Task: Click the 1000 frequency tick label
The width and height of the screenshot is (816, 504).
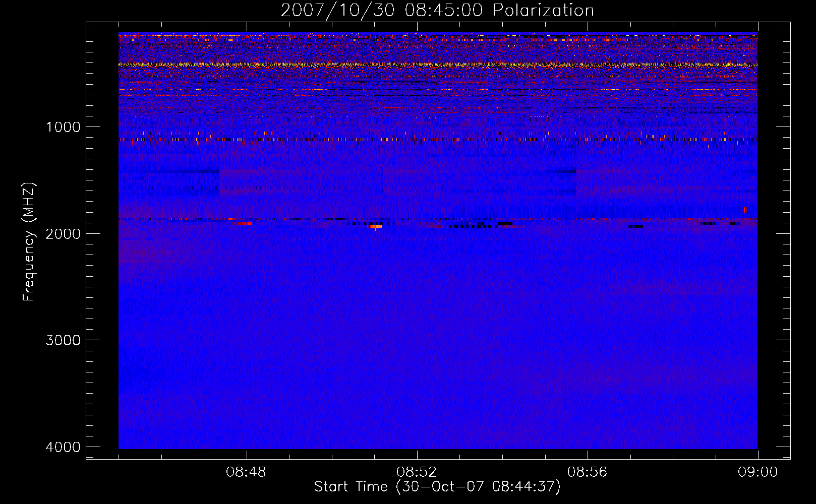Action: [63, 127]
